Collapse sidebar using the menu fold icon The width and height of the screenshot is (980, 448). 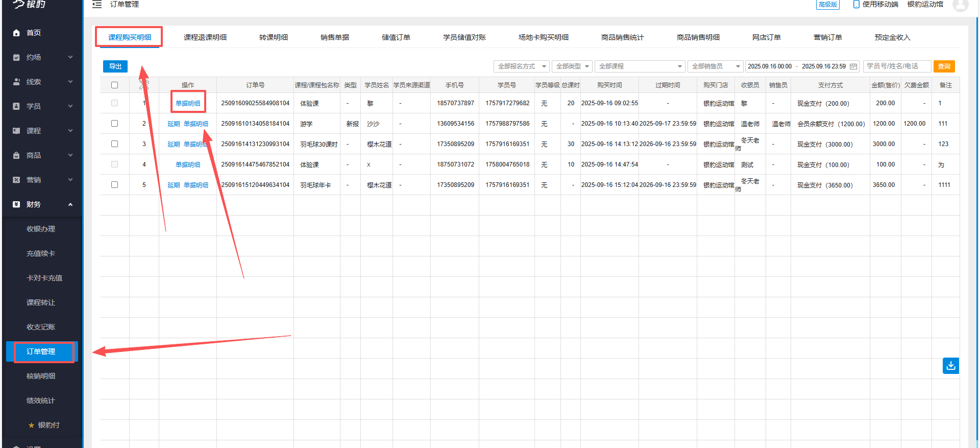click(97, 5)
